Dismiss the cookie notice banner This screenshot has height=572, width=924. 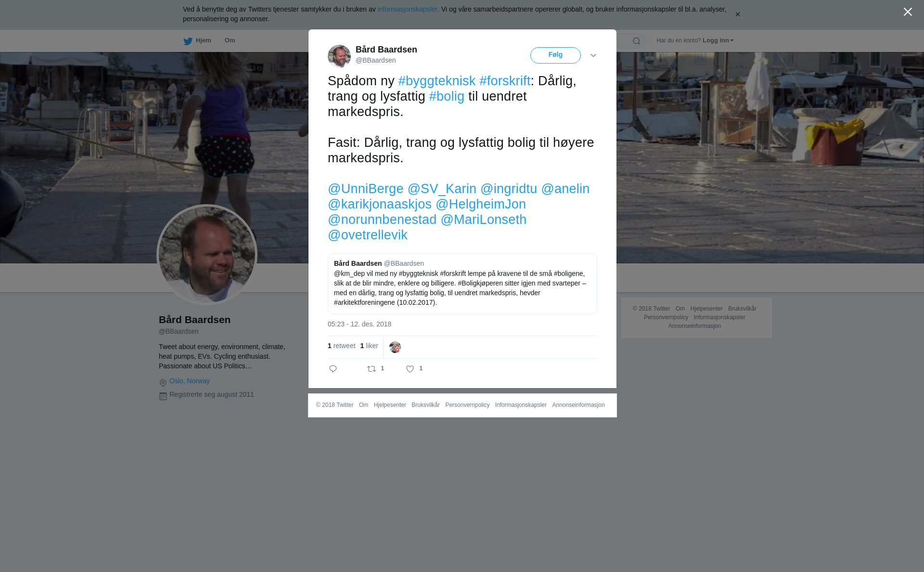click(x=737, y=14)
